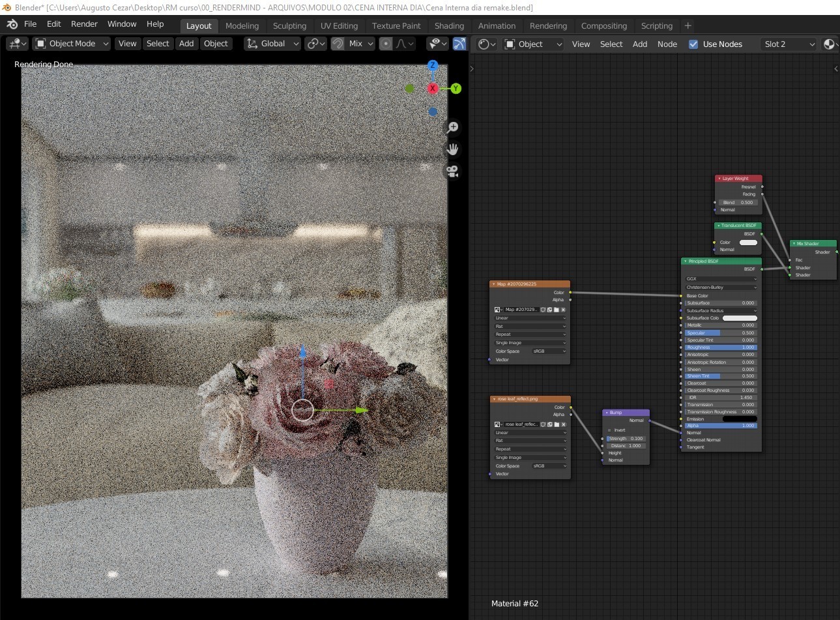The image size is (840, 620).
Task: Open the Window menu
Action: (122, 24)
